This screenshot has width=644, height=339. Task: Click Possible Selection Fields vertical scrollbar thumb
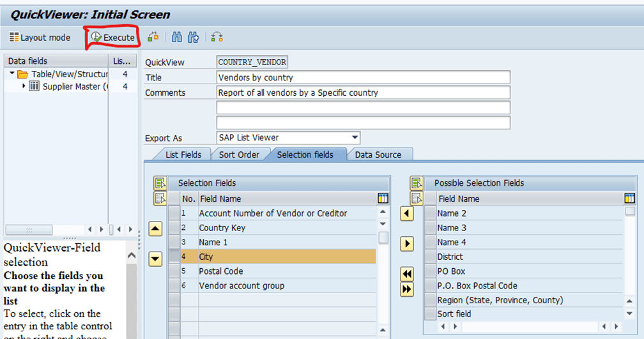point(630,211)
